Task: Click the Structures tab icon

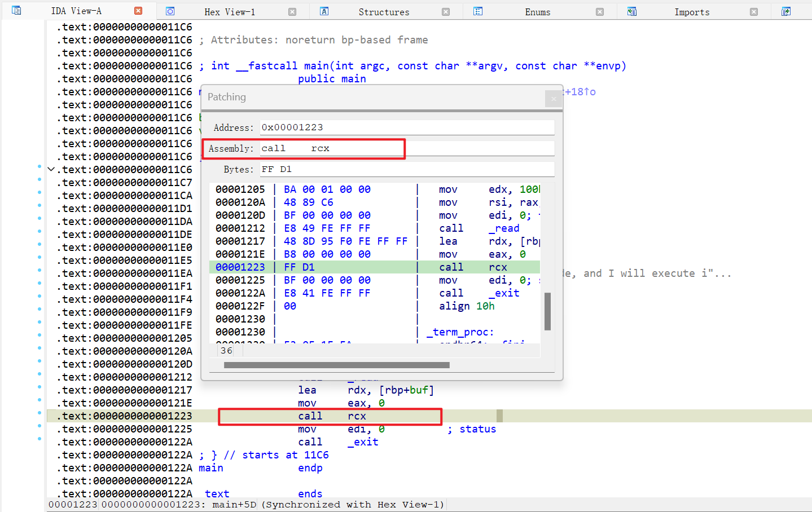Action: point(324,11)
